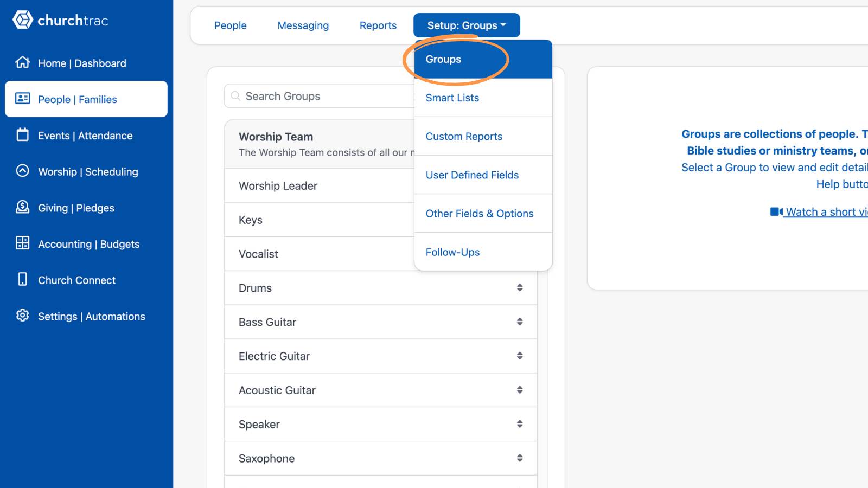
Task: Select the Worship Team group header
Action: pyautogui.click(x=320, y=144)
